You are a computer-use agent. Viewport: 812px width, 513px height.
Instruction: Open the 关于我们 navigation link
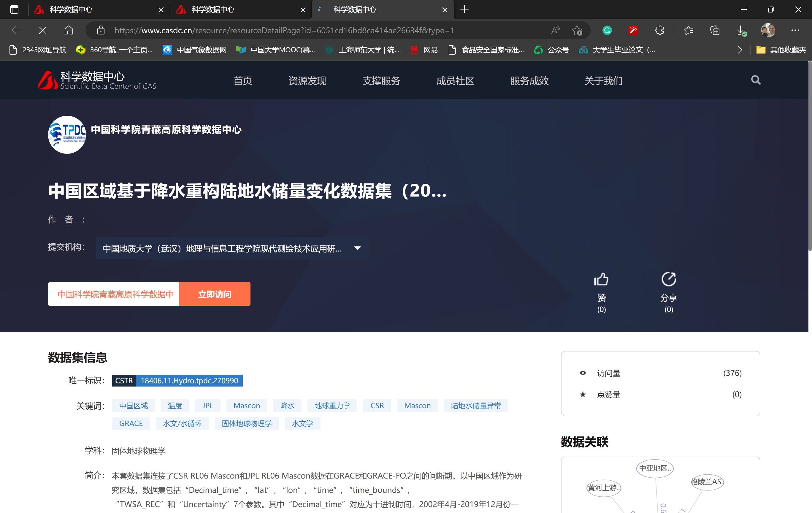pos(603,81)
